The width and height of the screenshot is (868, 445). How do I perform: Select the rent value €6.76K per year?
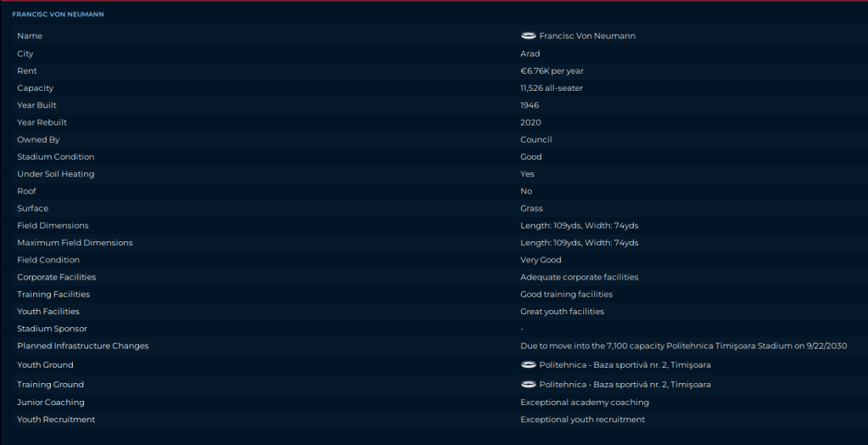(x=552, y=71)
